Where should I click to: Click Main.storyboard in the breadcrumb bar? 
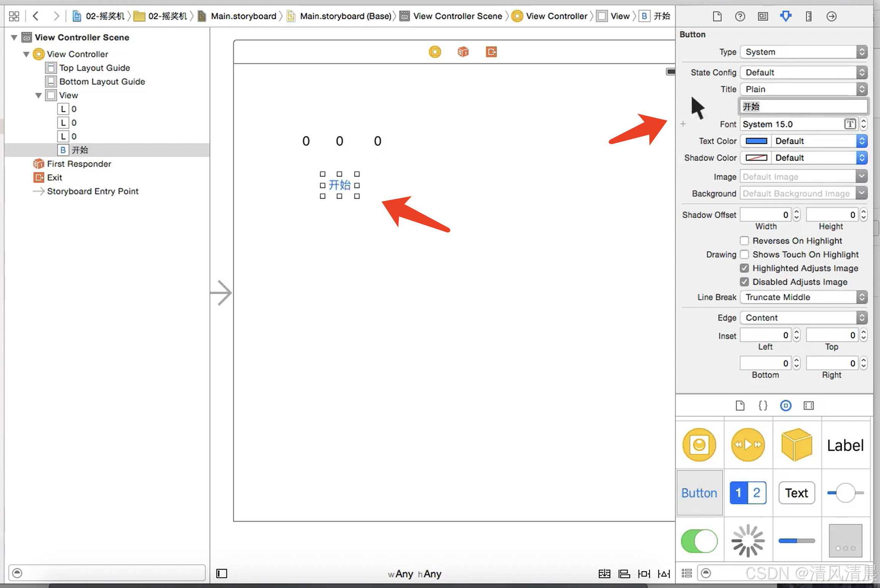(x=243, y=16)
